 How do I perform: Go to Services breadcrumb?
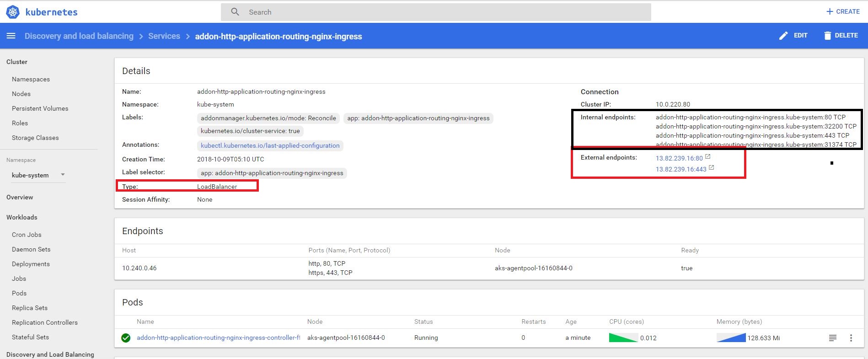(x=164, y=36)
